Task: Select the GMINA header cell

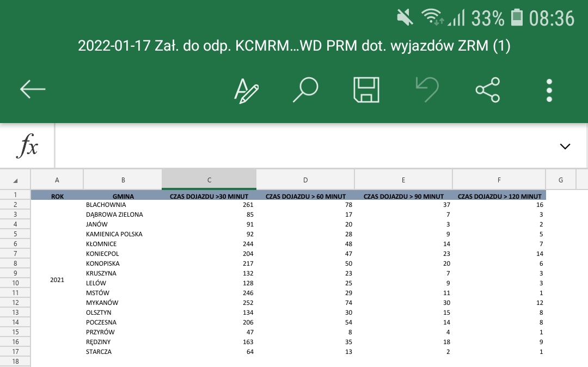Action: [123, 196]
